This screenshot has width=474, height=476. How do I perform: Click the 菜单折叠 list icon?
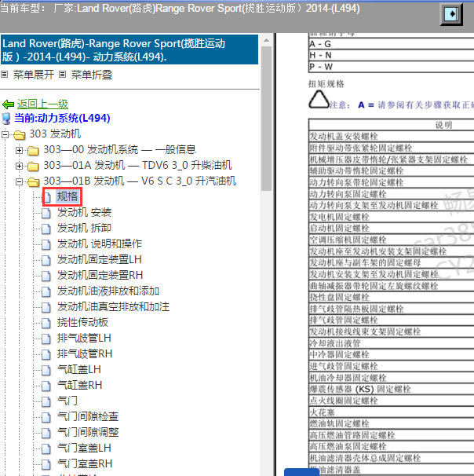(62, 74)
